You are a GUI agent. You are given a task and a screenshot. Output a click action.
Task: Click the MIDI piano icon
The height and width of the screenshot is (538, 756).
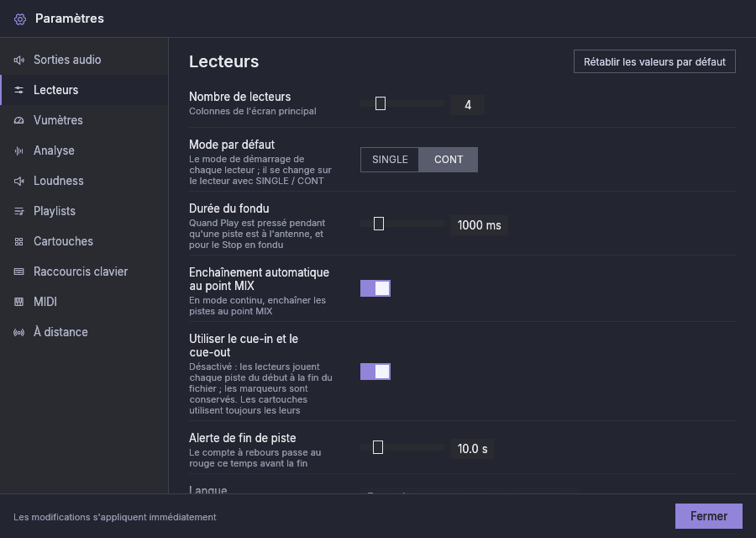(x=18, y=302)
